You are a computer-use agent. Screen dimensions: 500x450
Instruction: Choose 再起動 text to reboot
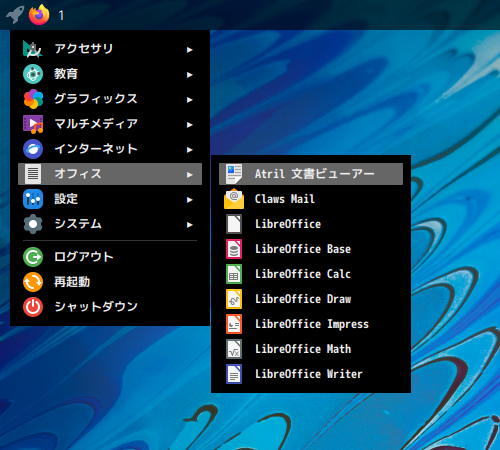[72, 282]
